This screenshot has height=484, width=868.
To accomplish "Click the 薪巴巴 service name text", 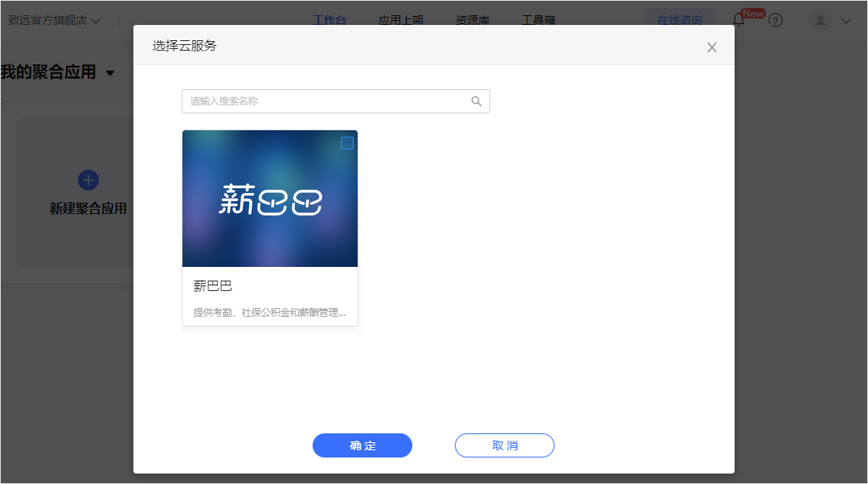I will coord(212,285).
